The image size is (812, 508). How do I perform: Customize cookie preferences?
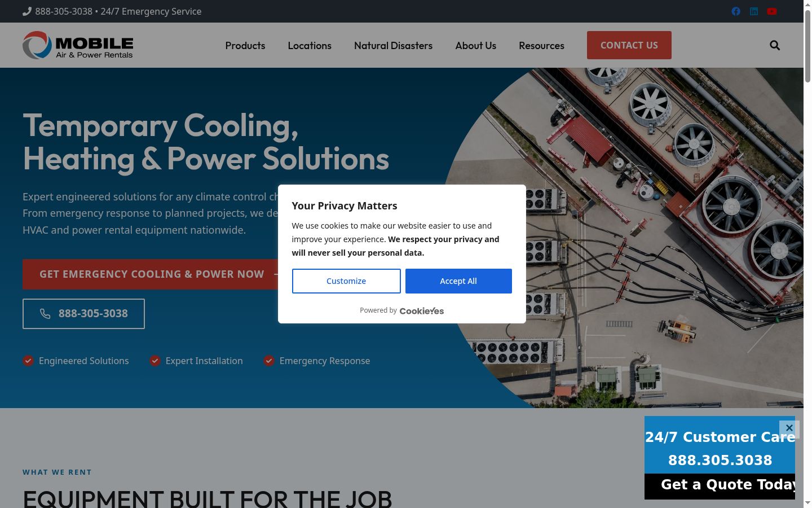coord(346,281)
